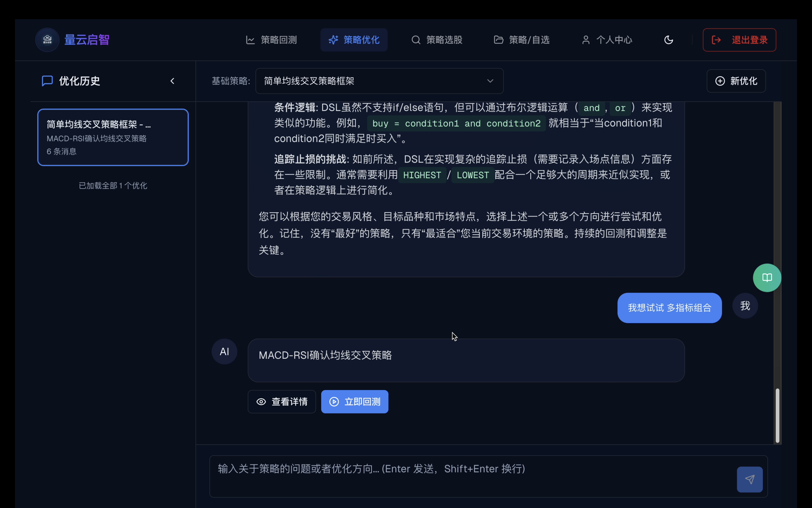Viewport: 812px width, 508px height.
Task: Click the person icon on 个人中心
Action: pos(586,40)
